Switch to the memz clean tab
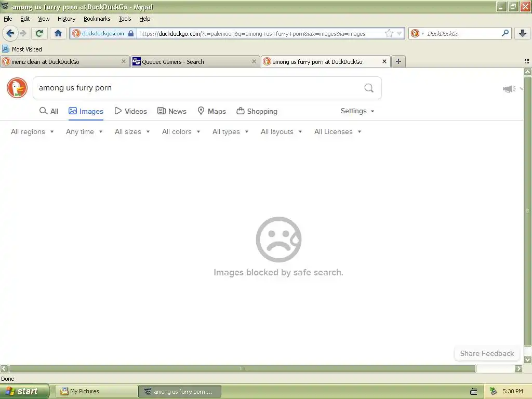The image size is (532, 399). pos(64,61)
